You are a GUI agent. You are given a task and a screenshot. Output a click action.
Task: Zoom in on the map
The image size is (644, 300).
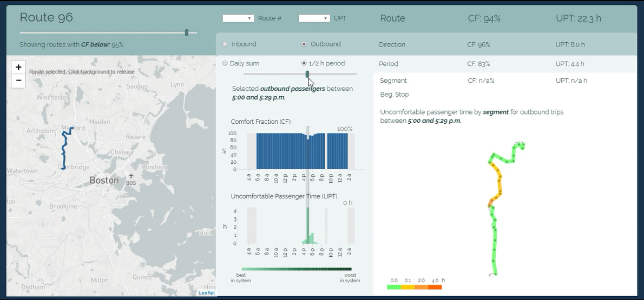click(18, 67)
